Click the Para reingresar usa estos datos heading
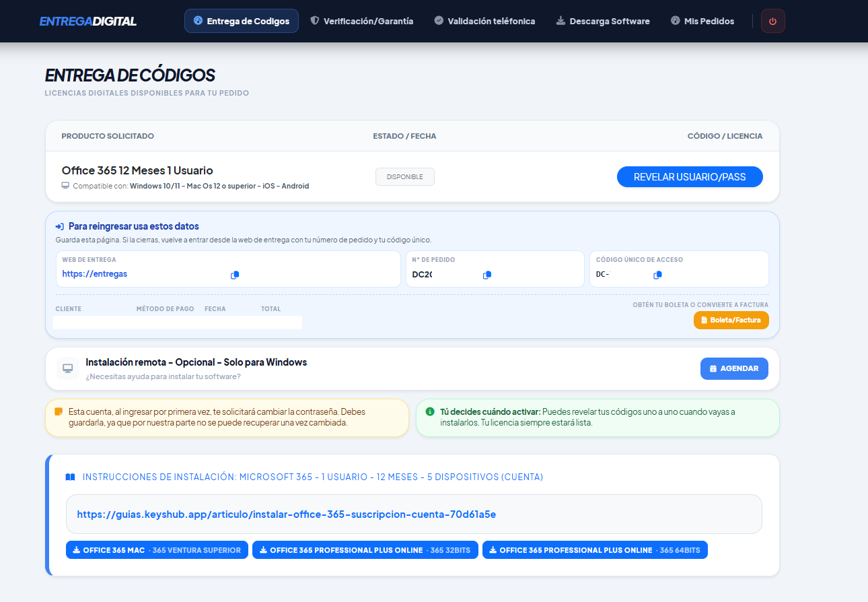Screen dimensions: 868x602 pos(134,227)
